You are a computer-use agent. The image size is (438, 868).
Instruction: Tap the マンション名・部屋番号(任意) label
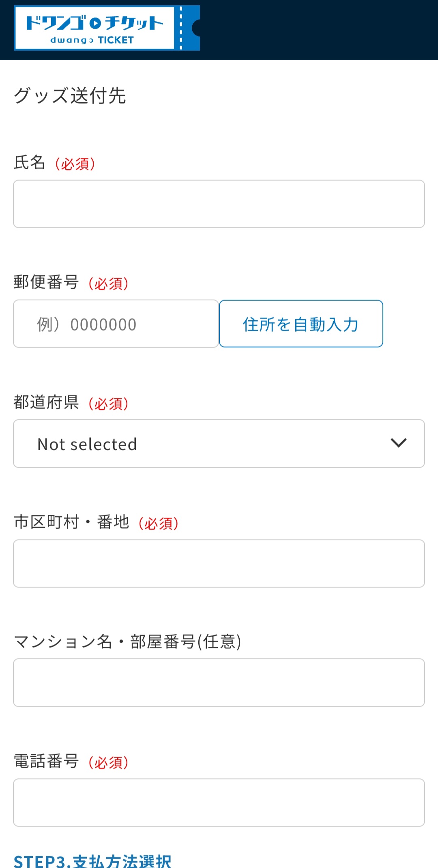coord(127,642)
